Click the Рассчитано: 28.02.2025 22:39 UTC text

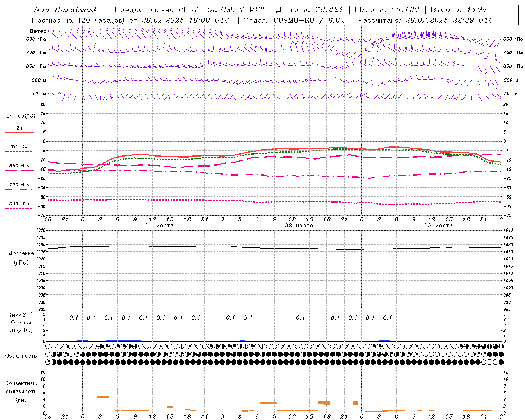pos(426,20)
